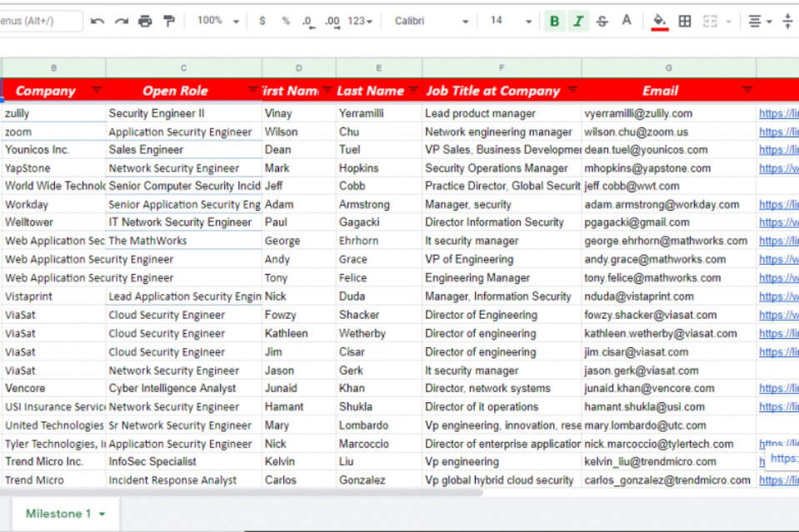This screenshot has width=799, height=532.
Task: Open the link in the Carlos Gonzalez row
Action: tap(779, 480)
